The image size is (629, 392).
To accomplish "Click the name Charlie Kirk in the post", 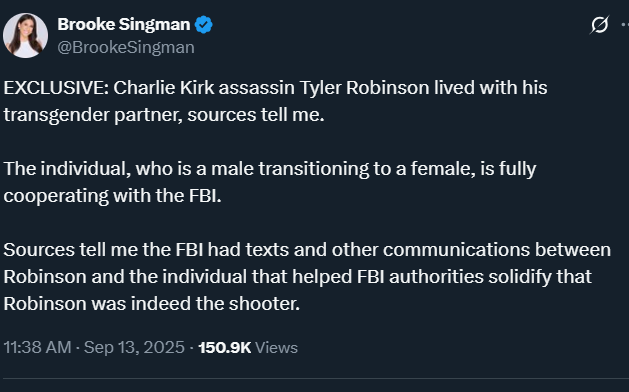I will click(164, 87).
